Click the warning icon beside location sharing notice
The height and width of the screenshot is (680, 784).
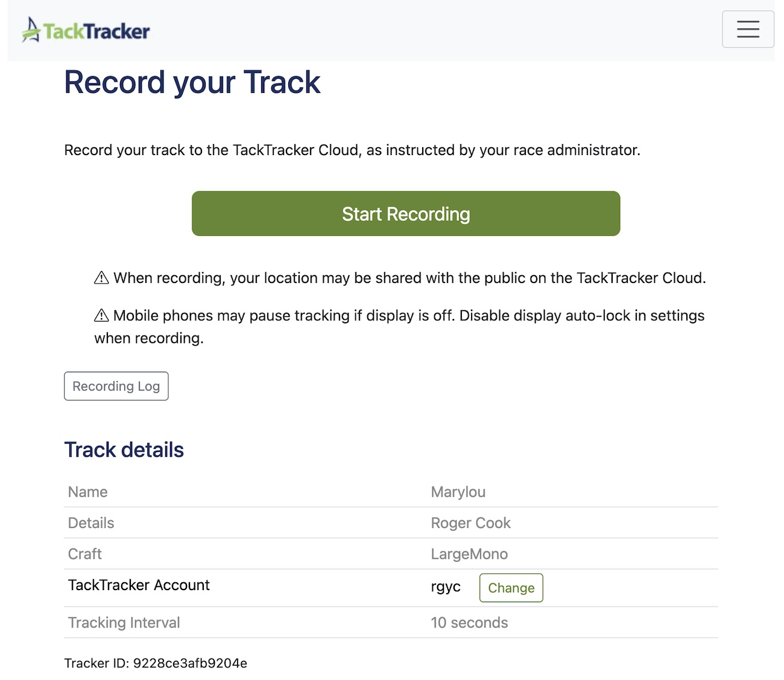tap(101, 278)
